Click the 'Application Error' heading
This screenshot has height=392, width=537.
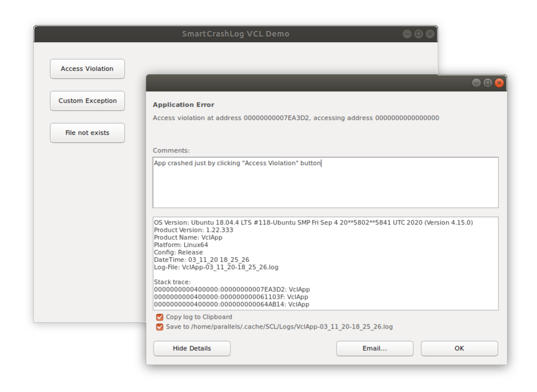click(183, 105)
